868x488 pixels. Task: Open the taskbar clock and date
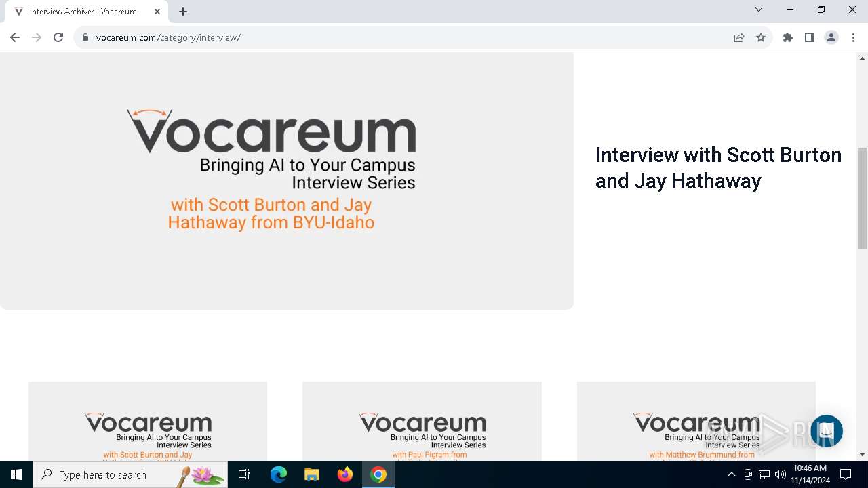coord(810,474)
